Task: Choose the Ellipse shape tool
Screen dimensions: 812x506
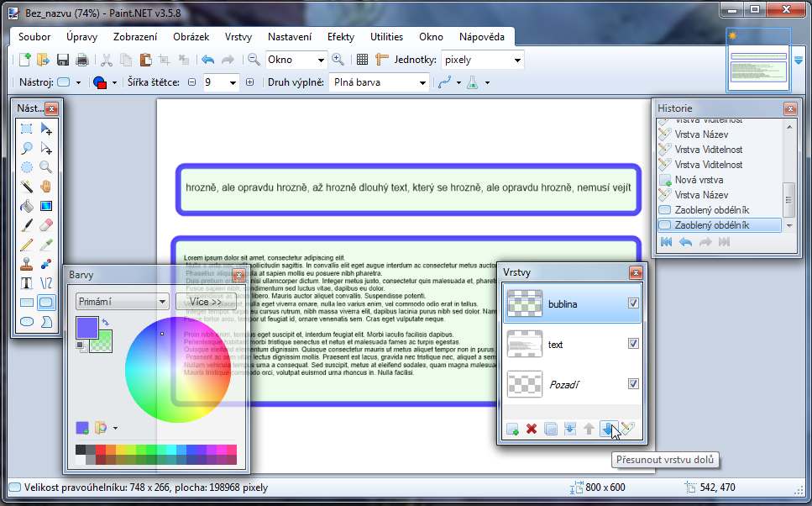Action: tap(27, 321)
